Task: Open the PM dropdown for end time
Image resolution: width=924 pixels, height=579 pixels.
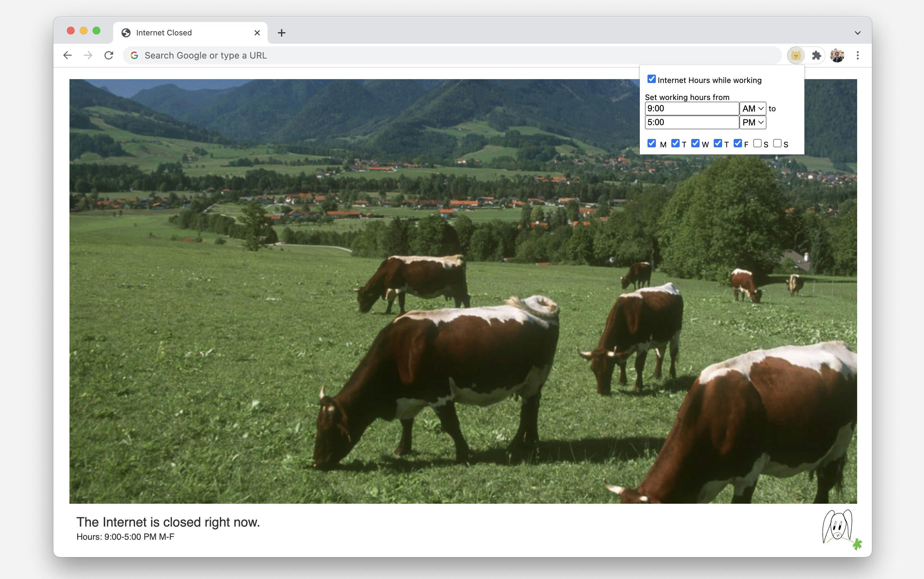Action: click(753, 123)
